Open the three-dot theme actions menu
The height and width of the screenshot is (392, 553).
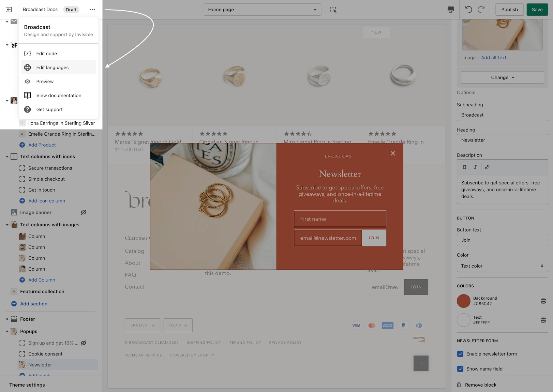(92, 10)
